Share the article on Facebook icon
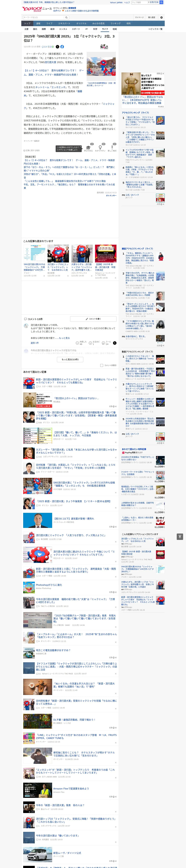 62,47
